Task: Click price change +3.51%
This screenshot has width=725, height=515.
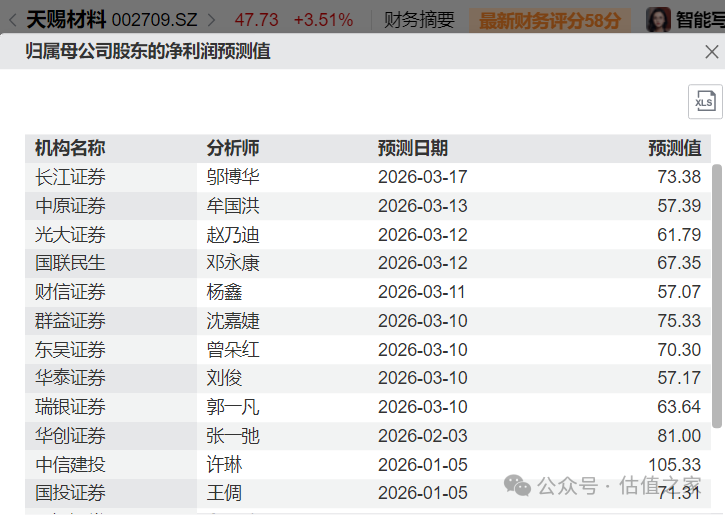Action: click(323, 20)
